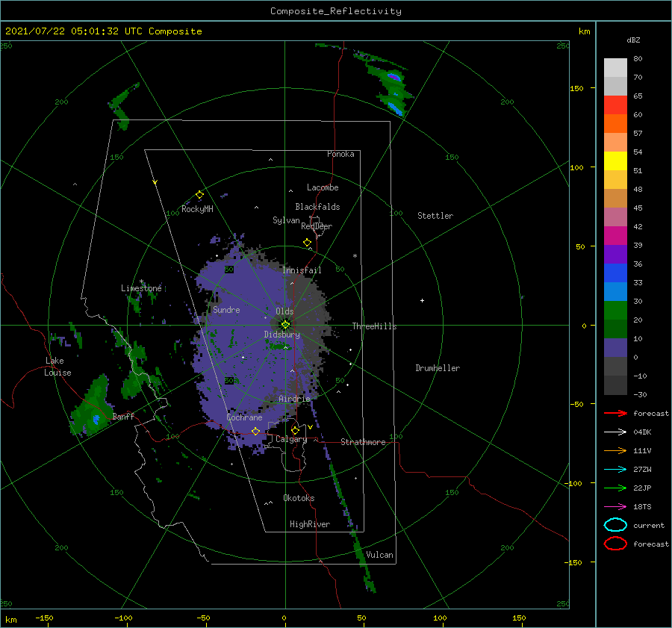Pick the magenta swatch in the dBZ scale
The height and width of the screenshot is (628, 672).
615,235
